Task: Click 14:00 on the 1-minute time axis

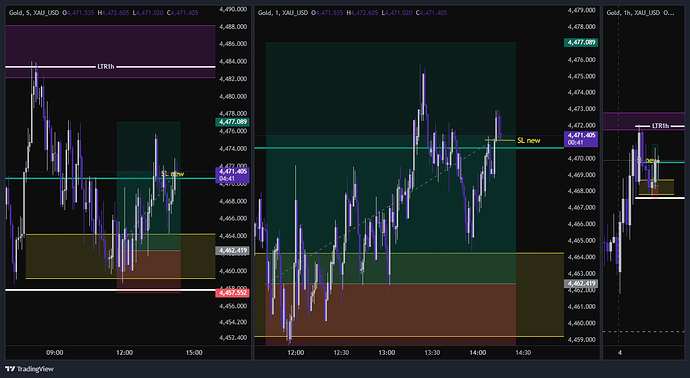Action: (477, 352)
